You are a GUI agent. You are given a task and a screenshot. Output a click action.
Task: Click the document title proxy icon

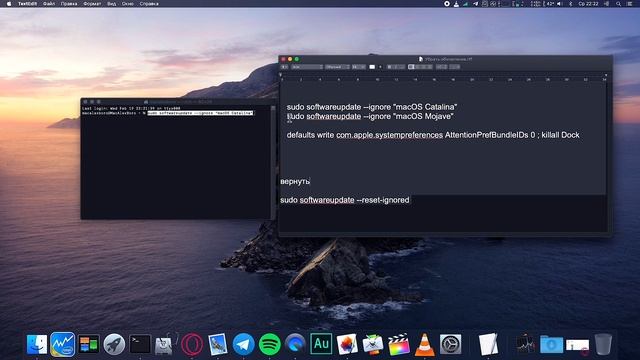420,59
